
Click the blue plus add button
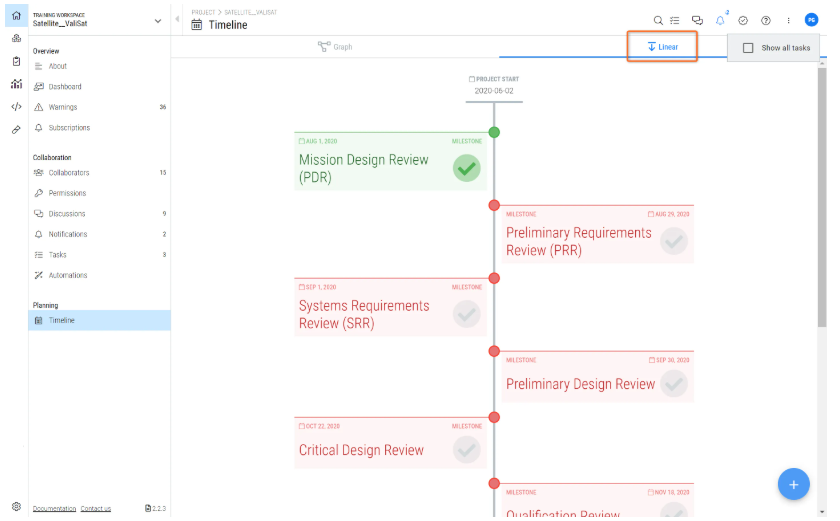[793, 484]
